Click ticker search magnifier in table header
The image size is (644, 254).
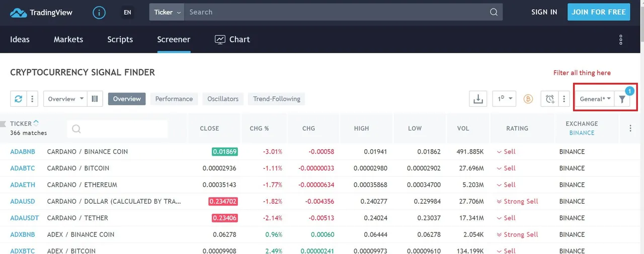click(76, 129)
